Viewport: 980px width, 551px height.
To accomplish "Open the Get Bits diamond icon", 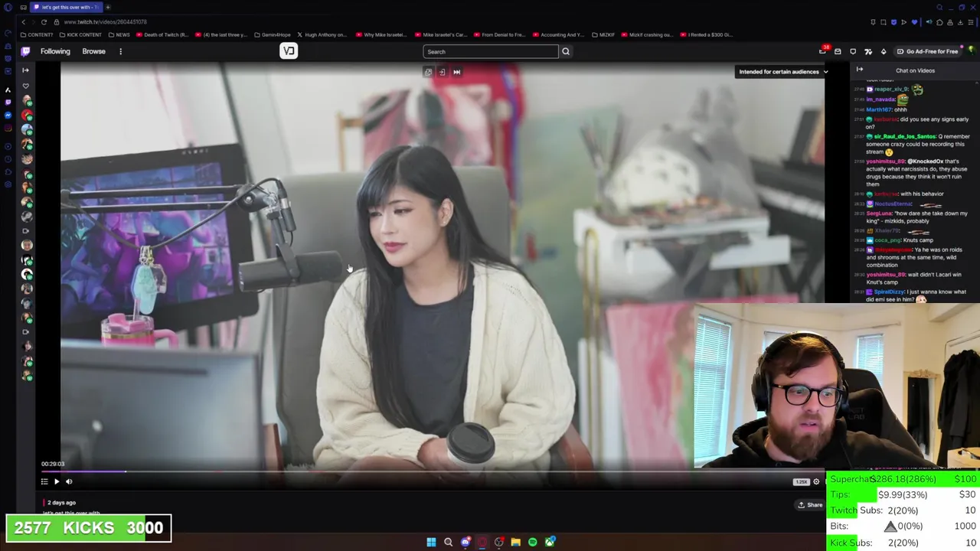I will click(x=883, y=51).
